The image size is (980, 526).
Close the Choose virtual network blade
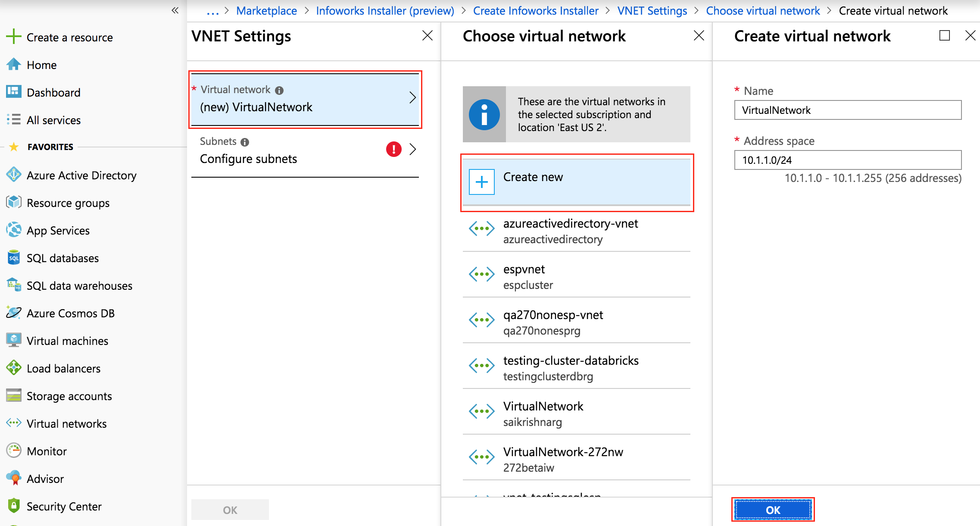pyautogui.click(x=699, y=35)
